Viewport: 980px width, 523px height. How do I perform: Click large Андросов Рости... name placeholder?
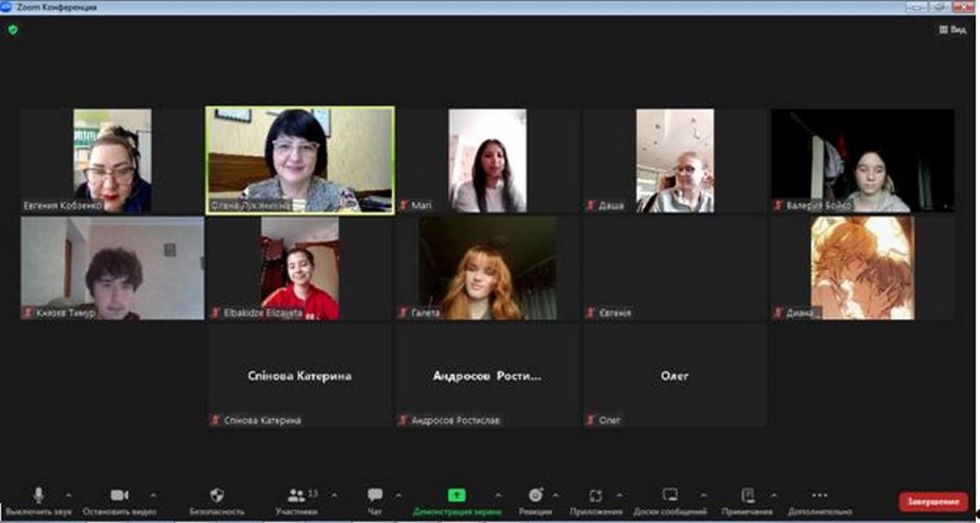tap(487, 376)
